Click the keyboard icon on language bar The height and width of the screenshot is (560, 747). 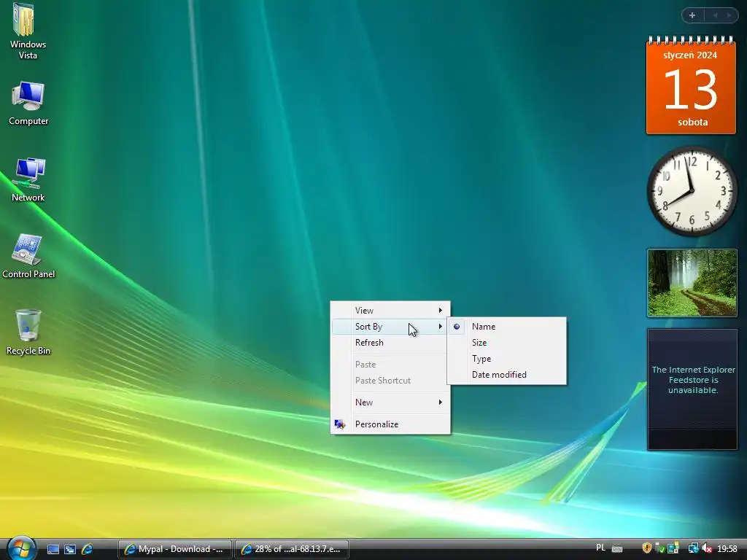tap(617, 548)
